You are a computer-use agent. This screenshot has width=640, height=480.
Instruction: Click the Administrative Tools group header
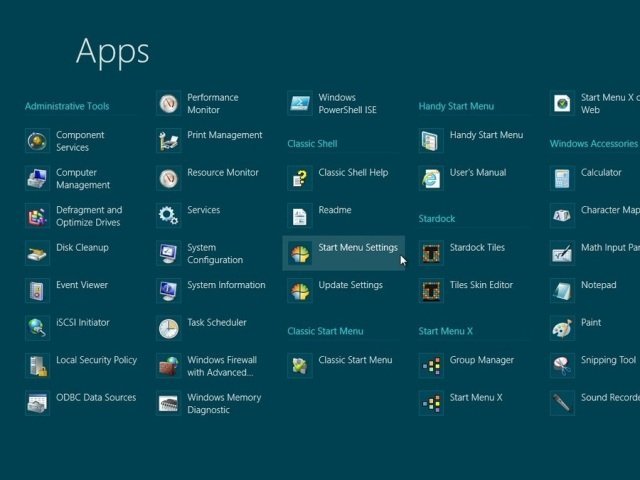(x=67, y=106)
